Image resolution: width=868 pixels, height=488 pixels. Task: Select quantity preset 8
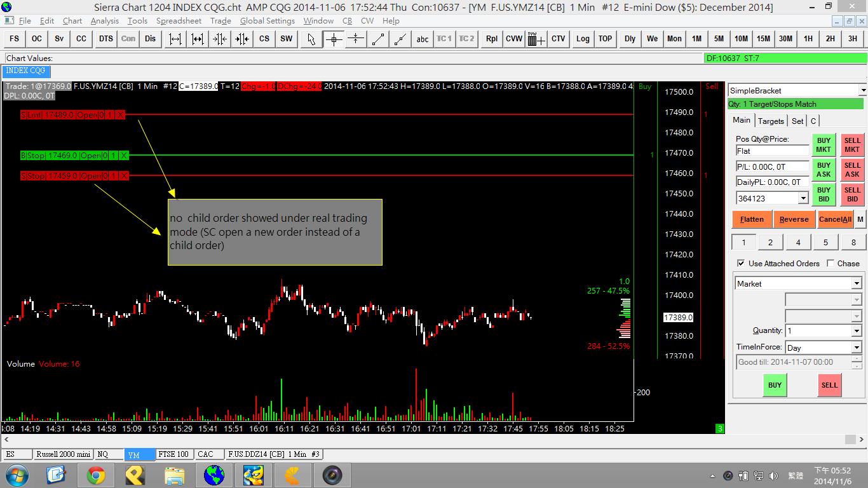coord(853,242)
